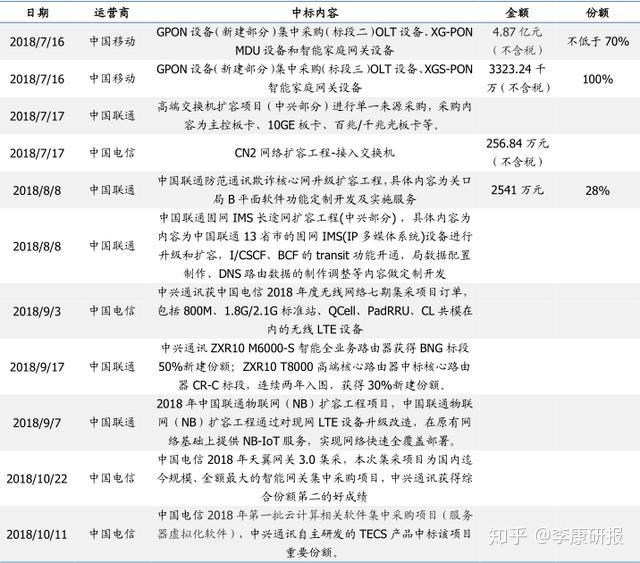Click the 云计算相关软件 TECS description
The width and height of the screenshot is (640, 563).
[x=315, y=534]
